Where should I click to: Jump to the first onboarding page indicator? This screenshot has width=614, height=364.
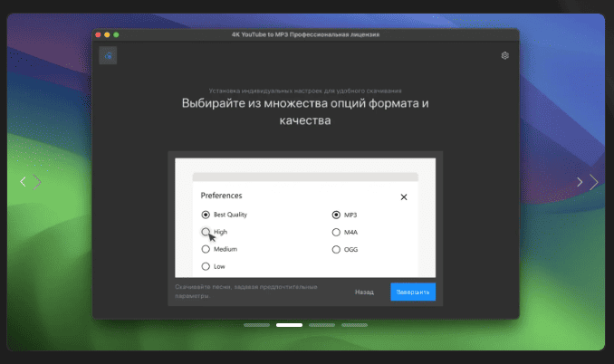tap(256, 325)
